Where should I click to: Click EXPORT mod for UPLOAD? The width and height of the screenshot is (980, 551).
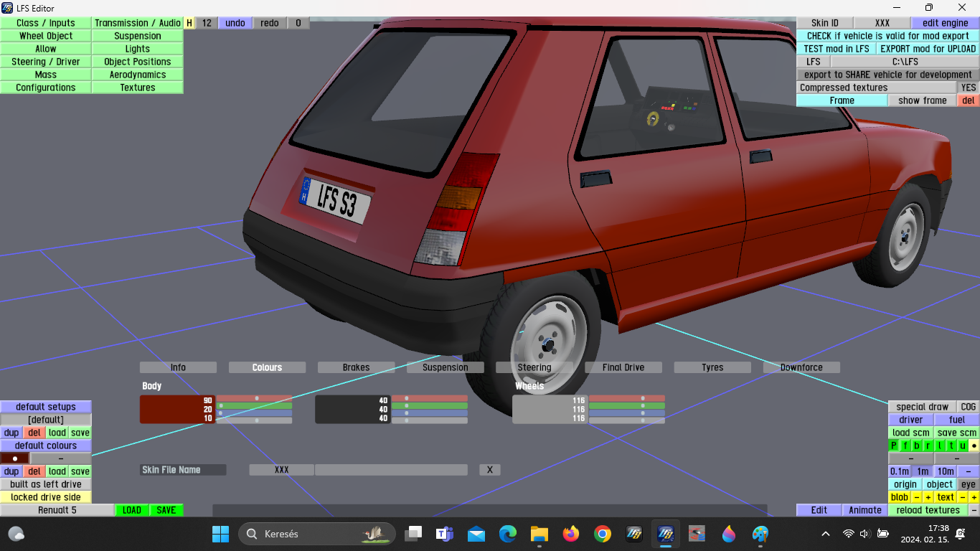tap(928, 49)
